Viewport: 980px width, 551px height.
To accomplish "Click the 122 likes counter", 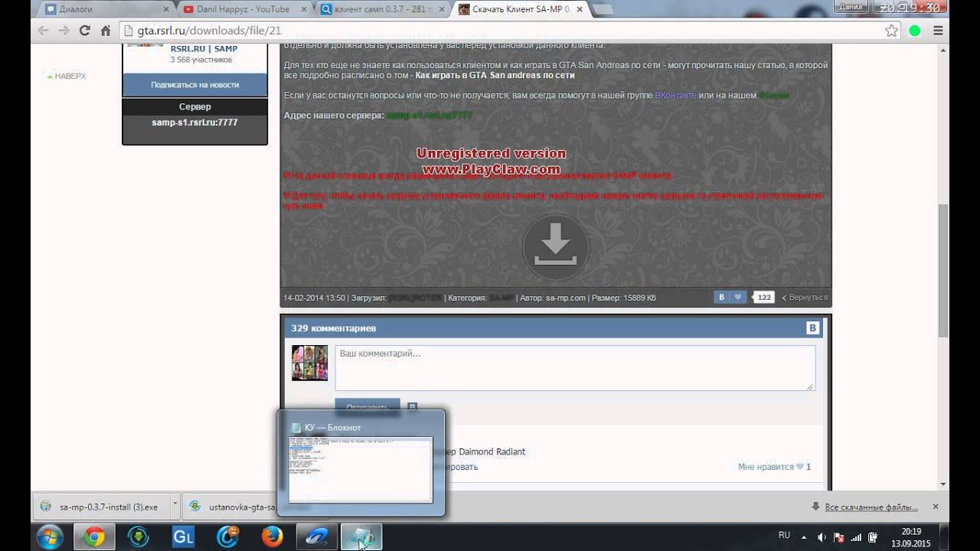I will coord(763,298).
